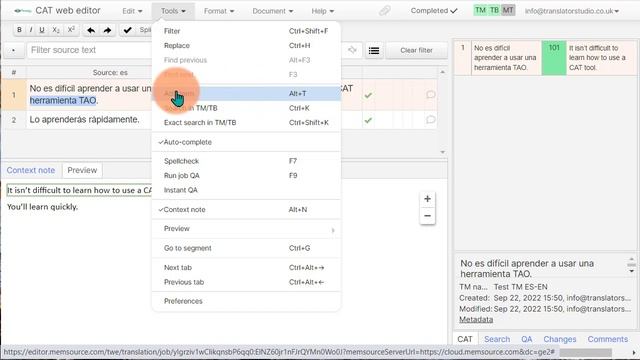
Task: Select Exact search in TM/TB
Action: tap(246, 122)
